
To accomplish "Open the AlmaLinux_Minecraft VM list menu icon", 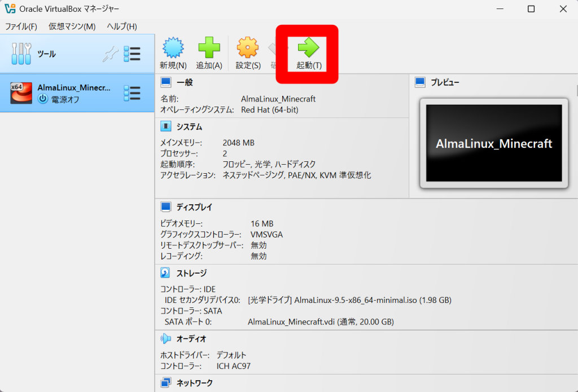I will click(132, 93).
